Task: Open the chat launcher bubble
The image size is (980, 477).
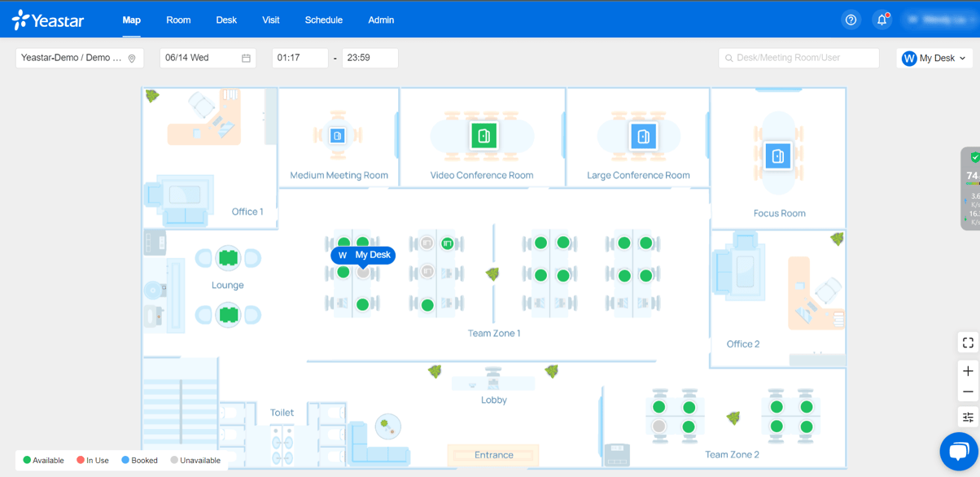Action: (x=958, y=452)
